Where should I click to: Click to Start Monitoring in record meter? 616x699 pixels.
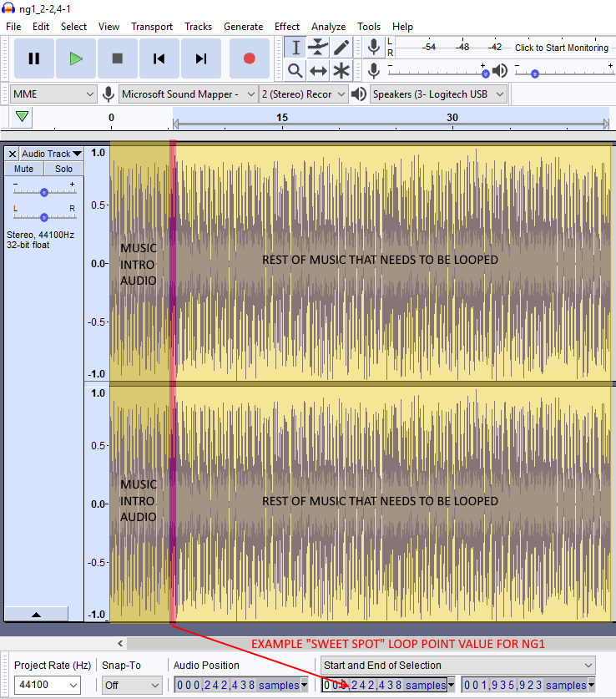click(x=561, y=48)
